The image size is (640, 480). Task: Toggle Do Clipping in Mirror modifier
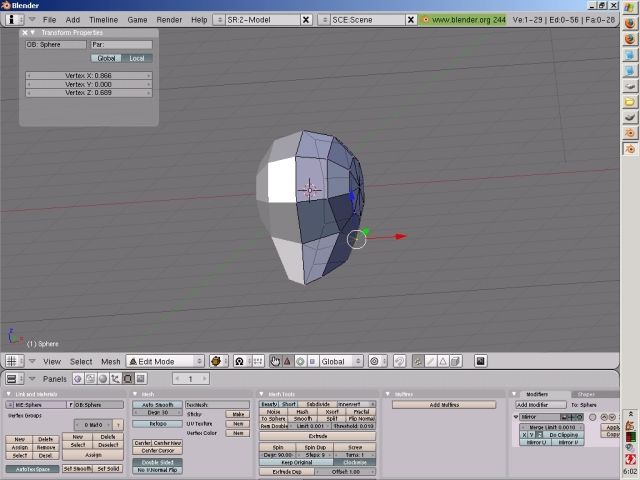(x=562, y=435)
